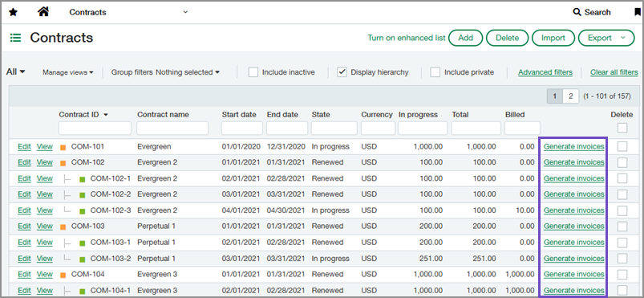Click orange square icon of COM-104
The height and width of the screenshot is (298, 644).
point(63,275)
